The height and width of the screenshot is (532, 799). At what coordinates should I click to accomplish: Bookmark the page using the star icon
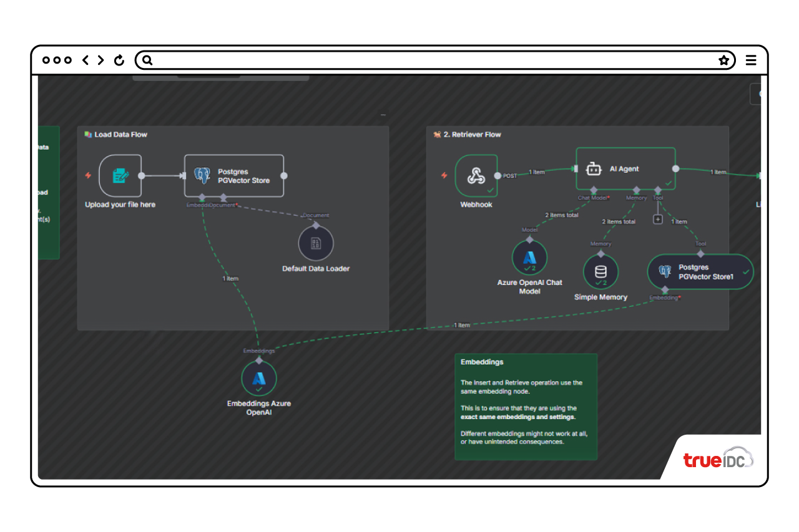723,60
